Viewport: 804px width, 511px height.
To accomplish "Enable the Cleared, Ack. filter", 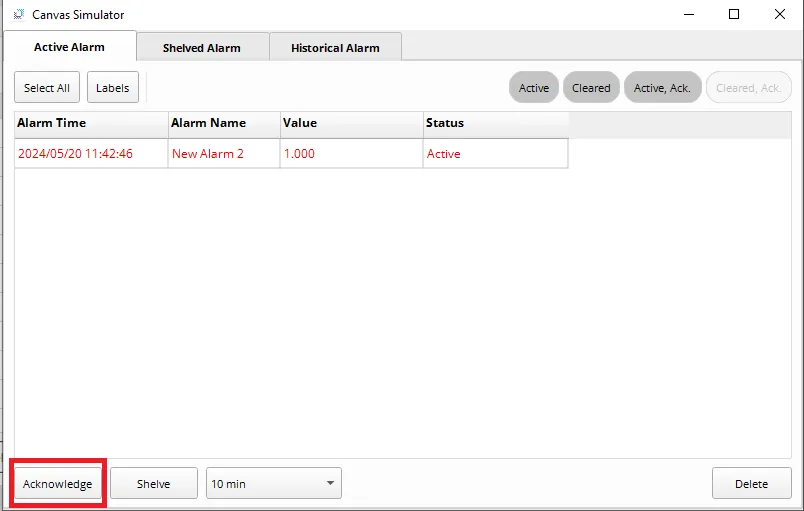I will [748, 88].
